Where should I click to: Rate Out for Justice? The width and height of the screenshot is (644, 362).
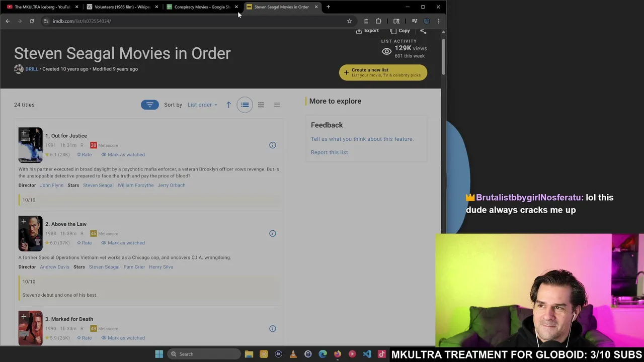coord(84,154)
